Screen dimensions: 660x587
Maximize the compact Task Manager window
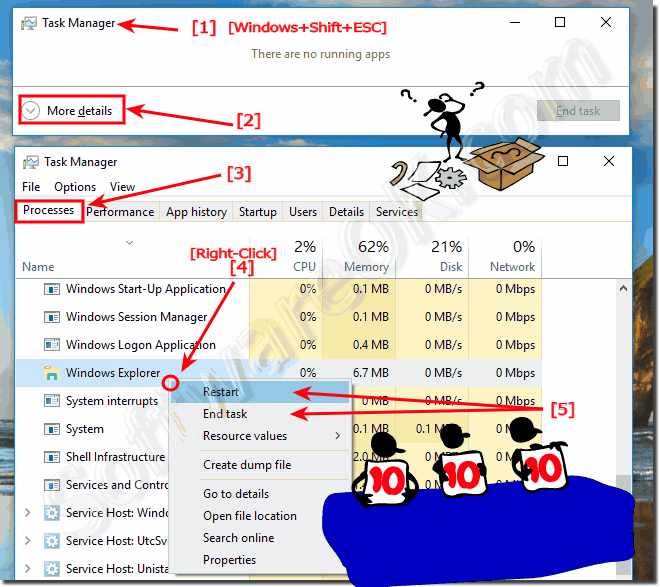tap(560, 22)
